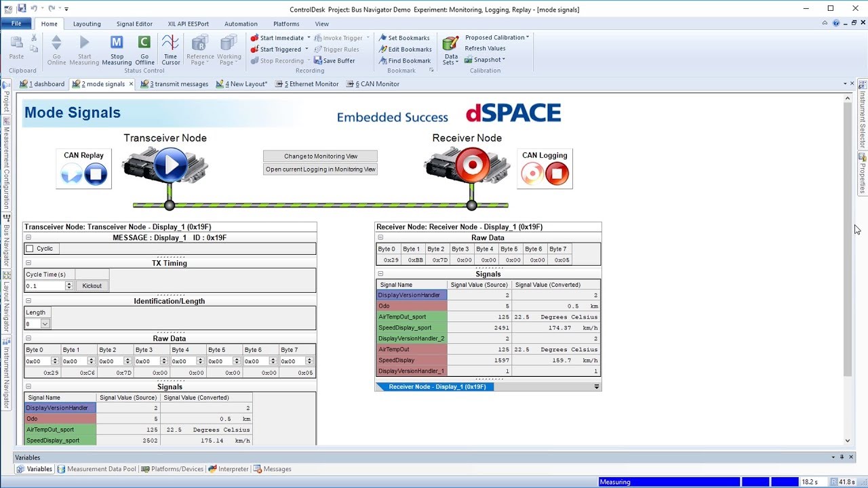The height and width of the screenshot is (488, 868).
Task: Toggle the Time Cursor tool
Action: (170, 49)
